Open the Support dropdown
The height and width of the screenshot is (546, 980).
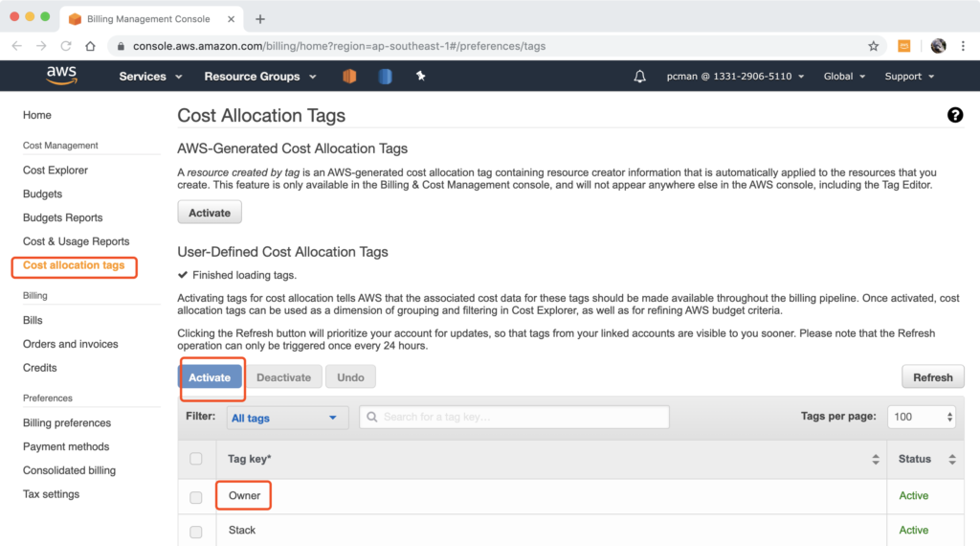(909, 77)
